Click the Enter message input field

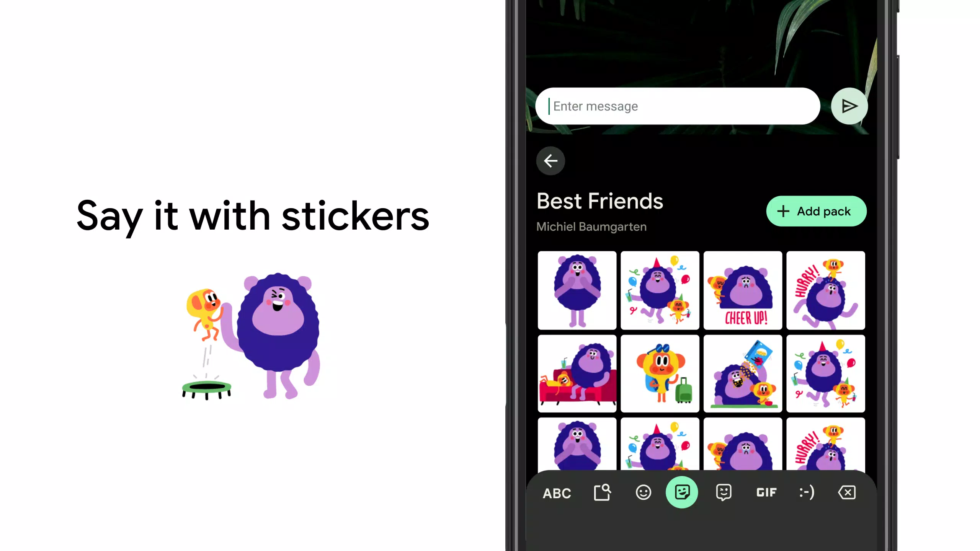pyautogui.click(x=678, y=106)
